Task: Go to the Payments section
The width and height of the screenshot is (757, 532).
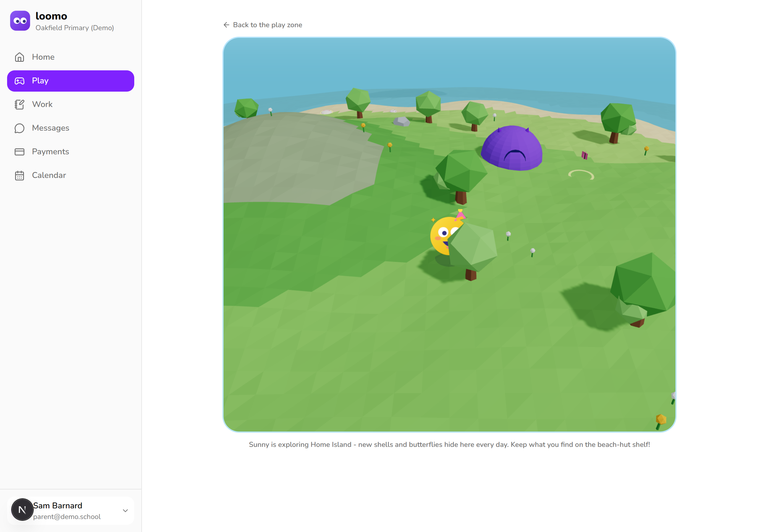Action: coord(71,152)
